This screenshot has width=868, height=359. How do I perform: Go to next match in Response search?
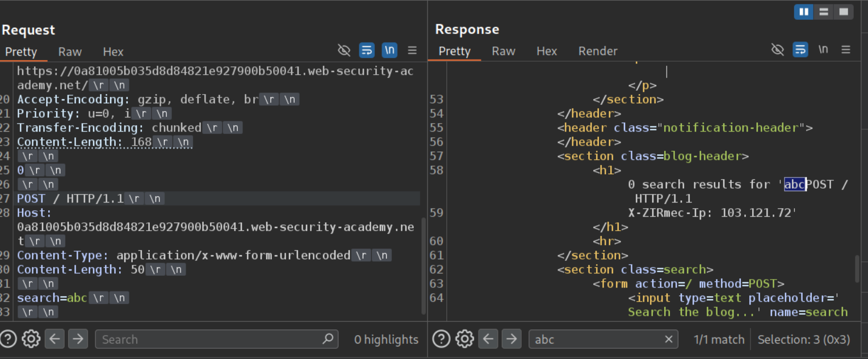click(511, 339)
